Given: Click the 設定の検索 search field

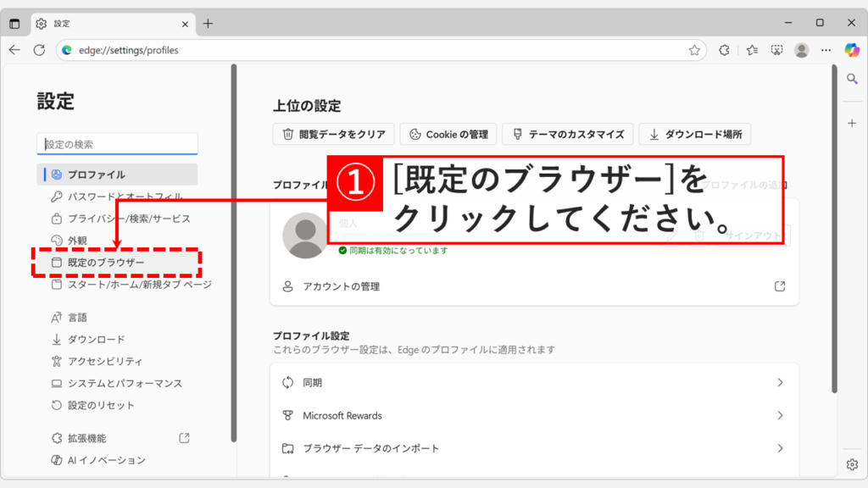Looking at the screenshot, I should pos(117,143).
